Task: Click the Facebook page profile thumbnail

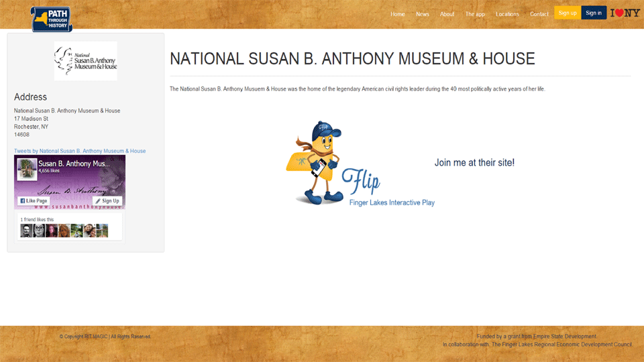Action: pyautogui.click(x=28, y=169)
